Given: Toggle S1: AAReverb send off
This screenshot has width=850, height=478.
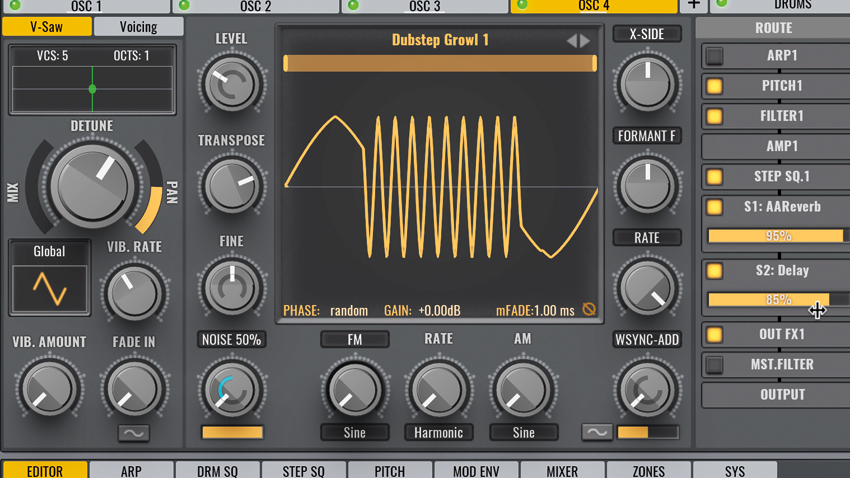Looking at the screenshot, I should tap(714, 207).
